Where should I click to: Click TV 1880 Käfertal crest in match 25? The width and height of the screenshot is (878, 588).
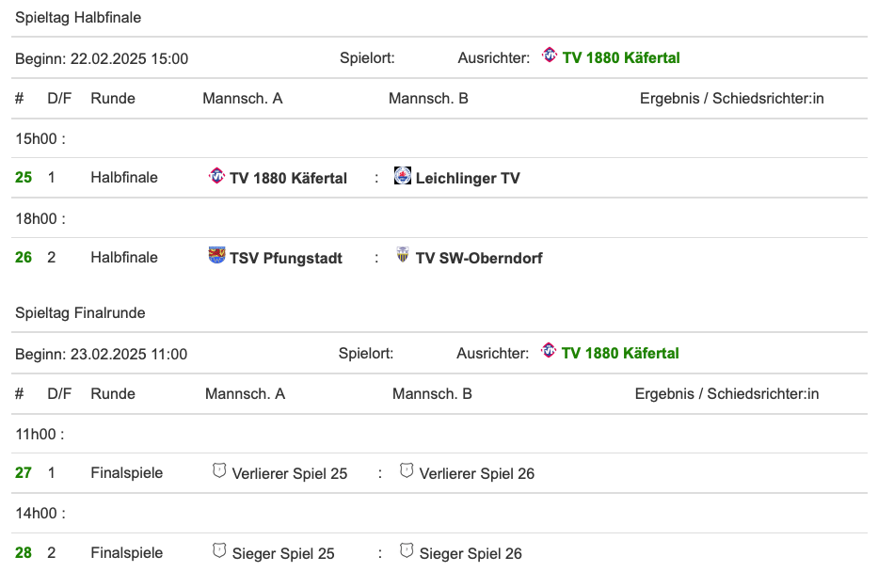pyautogui.click(x=216, y=176)
